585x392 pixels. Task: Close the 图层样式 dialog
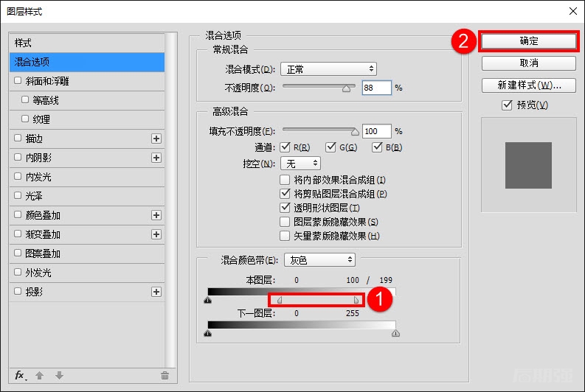(x=573, y=11)
